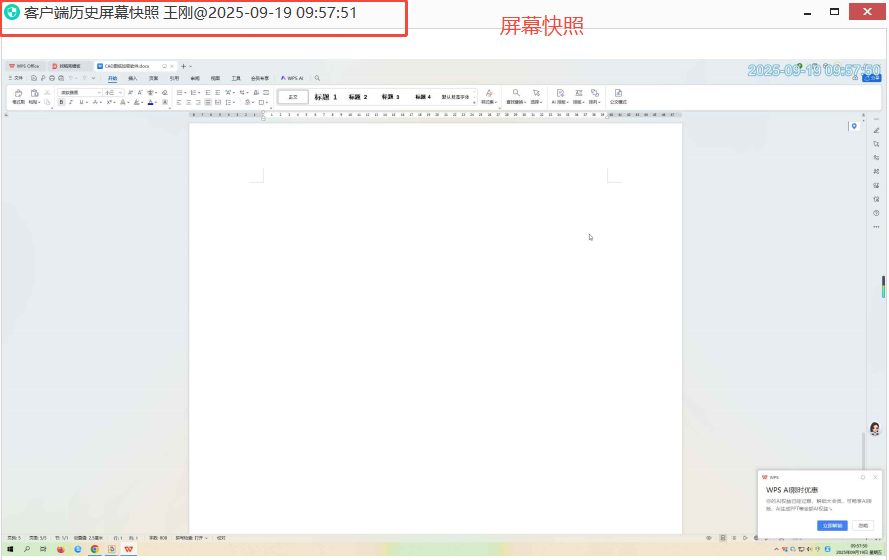
Task: Apply the 标题 4 heading style
Action: click(x=423, y=97)
